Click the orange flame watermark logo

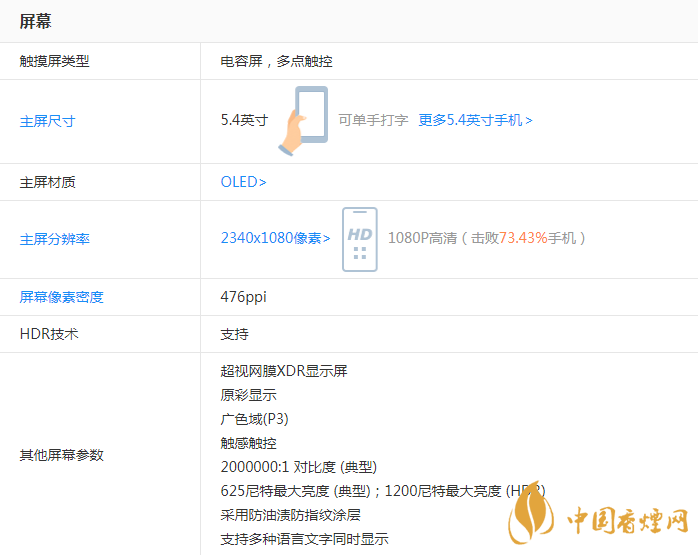pos(530,522)
